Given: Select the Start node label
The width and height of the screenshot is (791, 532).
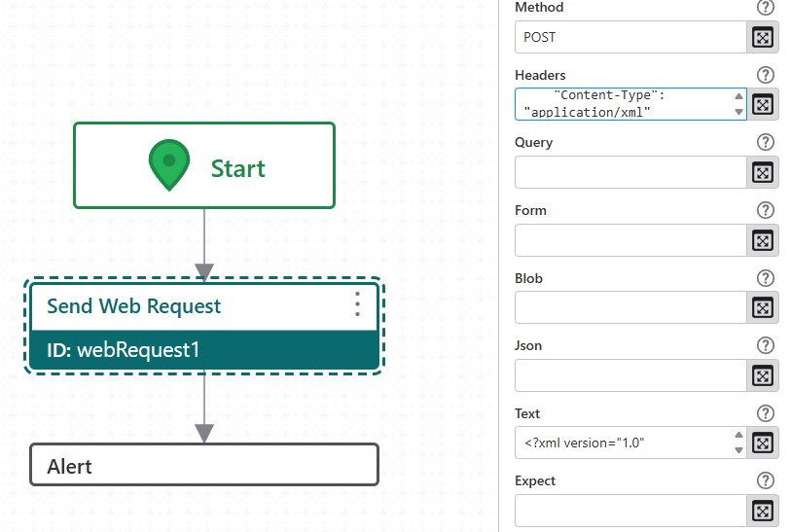Looking at the screenshot, I should click(237, 168).
